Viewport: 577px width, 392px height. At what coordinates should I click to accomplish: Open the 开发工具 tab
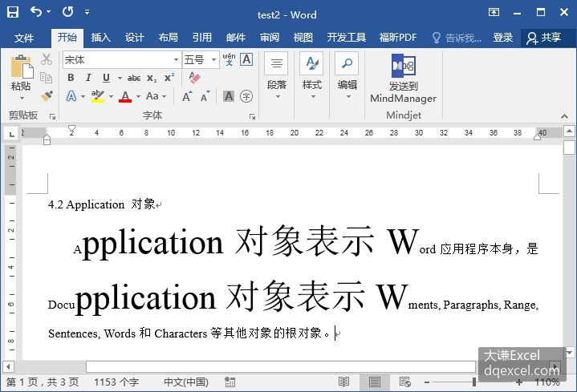click(x=346, y=38)
